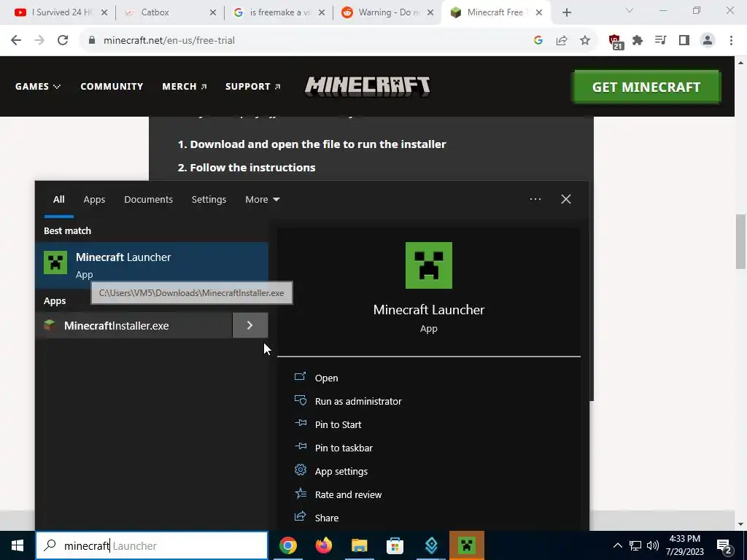747x560 pixels.
Task: Close the Catbox tab
Action: (x=213, y=13)
